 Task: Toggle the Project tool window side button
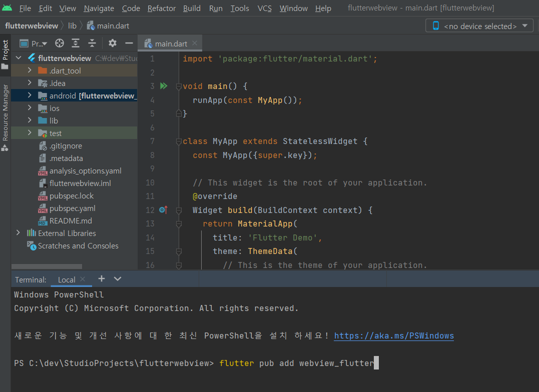[x=5, y=54]
